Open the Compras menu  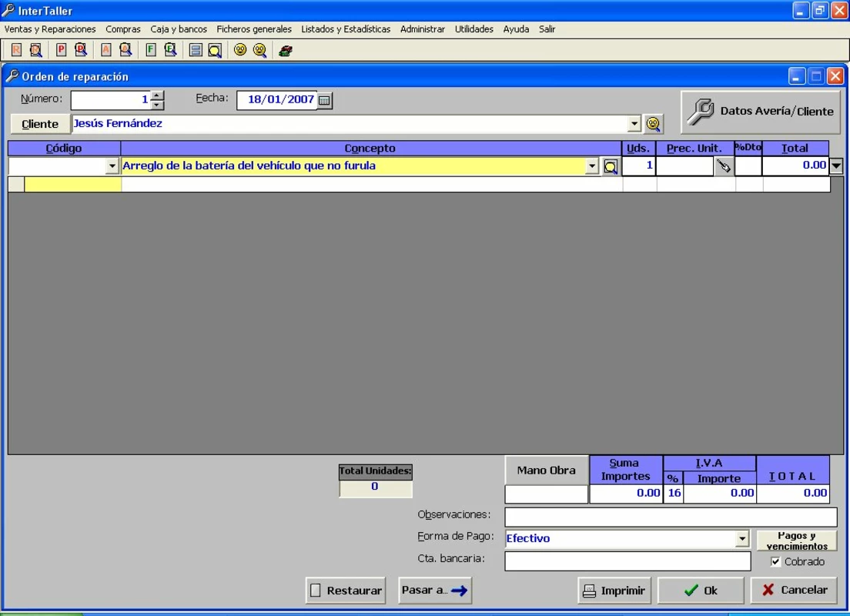(123, 29)
